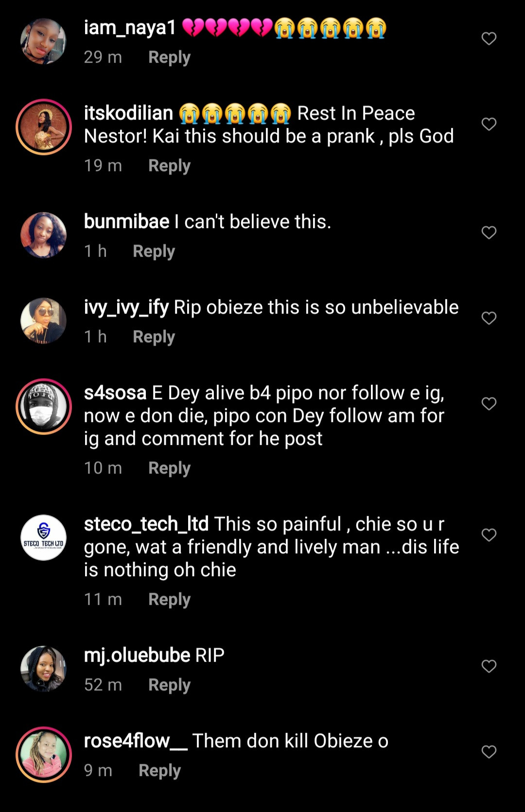Open rose4flow__'s profile picture
The image size is (525, 812).
tap(44, 755)
